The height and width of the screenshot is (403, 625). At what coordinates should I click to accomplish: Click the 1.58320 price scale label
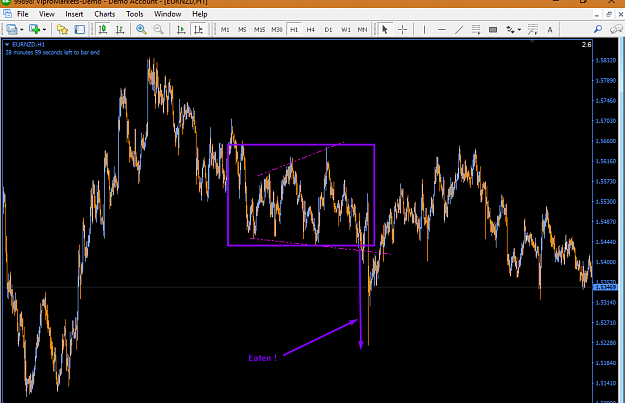point(605,61)
